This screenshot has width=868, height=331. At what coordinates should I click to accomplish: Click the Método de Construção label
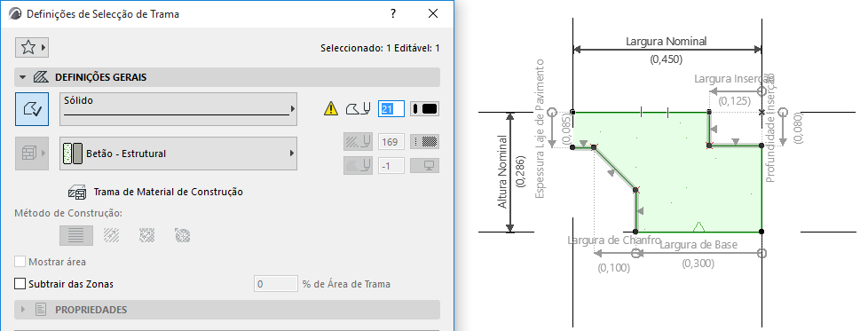(68, 213)
